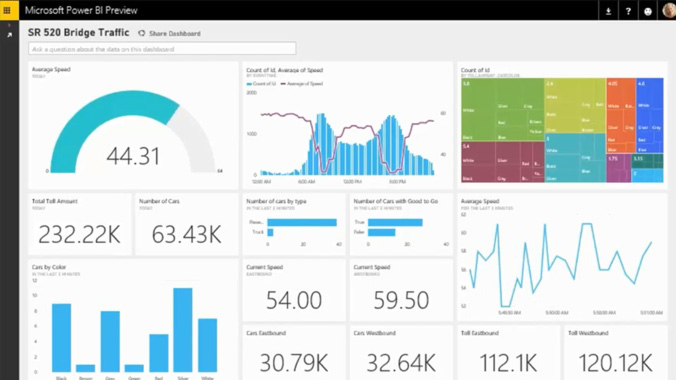The width and height of the screenshot is (676, 380).
Task: Click the Q&A question input box
Action: (162, 48)
